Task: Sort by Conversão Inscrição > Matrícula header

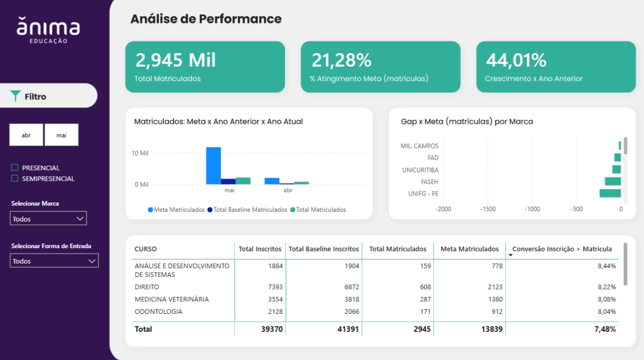Action: click(x=562, y=249)
